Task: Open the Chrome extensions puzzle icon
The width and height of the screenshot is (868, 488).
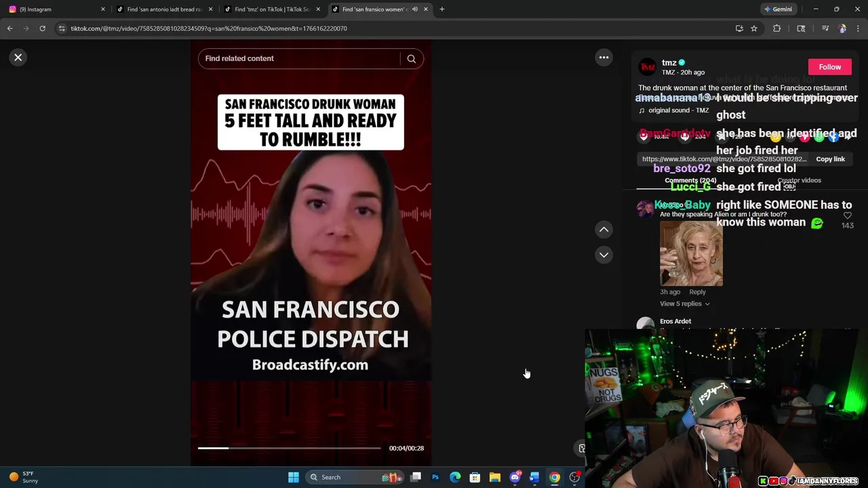Action: coord(777,28)
